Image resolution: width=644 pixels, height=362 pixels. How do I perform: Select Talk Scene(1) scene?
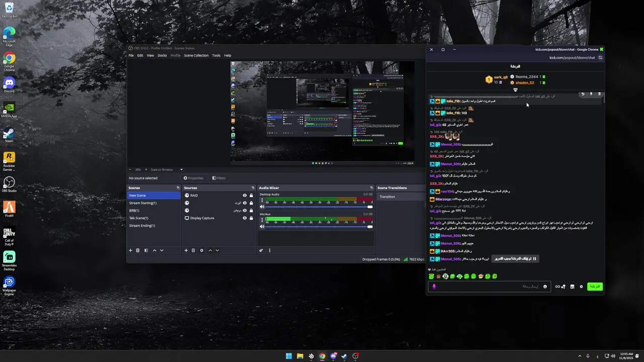click(153, 218)
